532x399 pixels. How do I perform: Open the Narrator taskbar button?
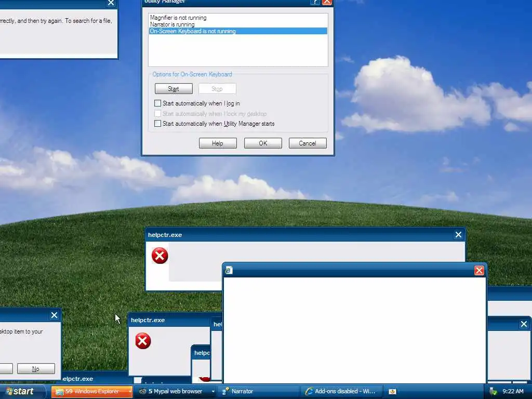click(x=259, y=391)
